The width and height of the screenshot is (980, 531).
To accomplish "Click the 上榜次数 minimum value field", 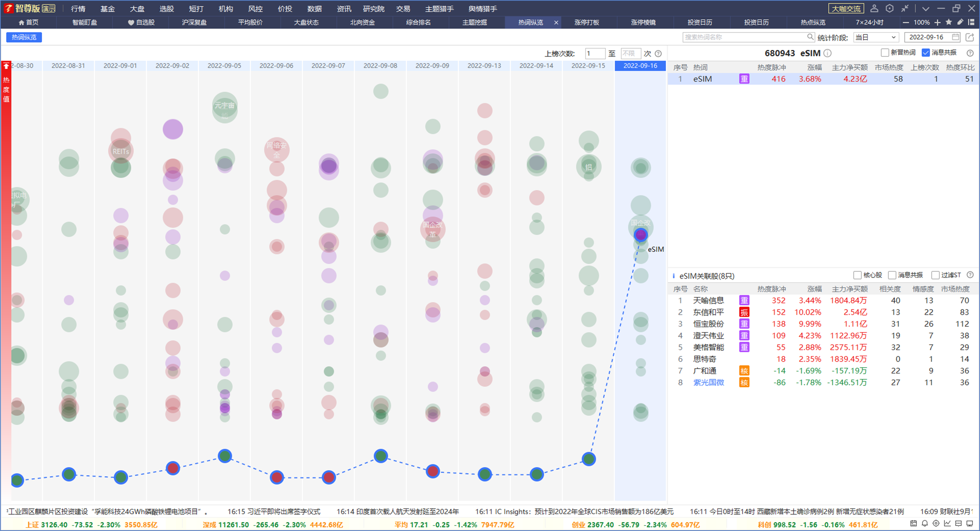I will click(595, 53).
